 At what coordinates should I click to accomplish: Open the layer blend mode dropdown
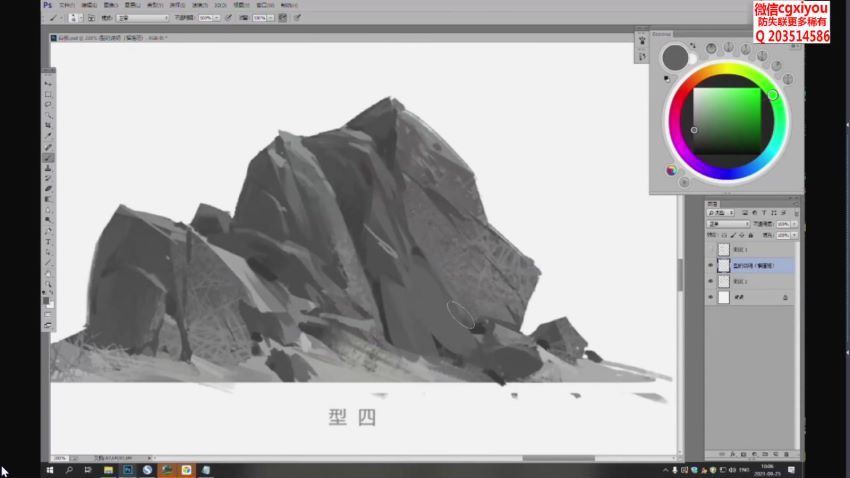[727, 224]
